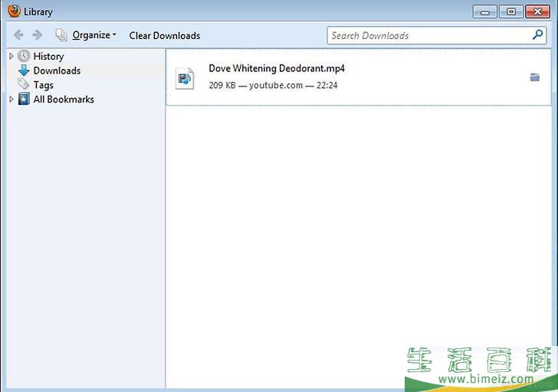Select Tags in the sidebar
The height and width of the screenshot is (392, 558).
(44, 85)
